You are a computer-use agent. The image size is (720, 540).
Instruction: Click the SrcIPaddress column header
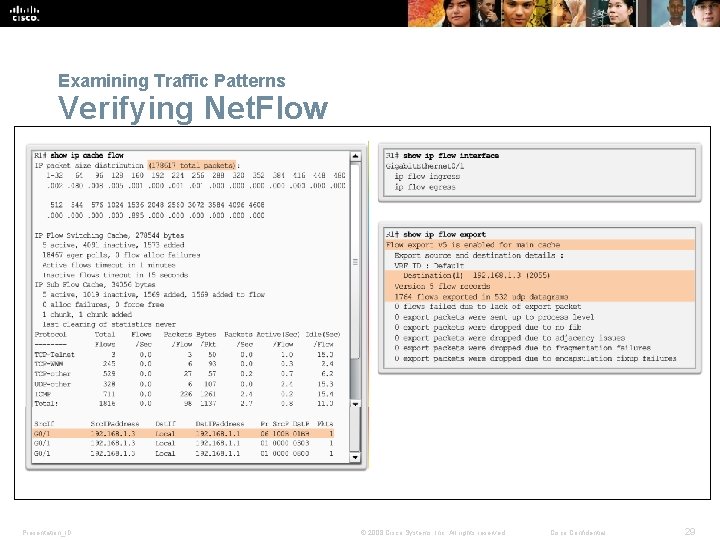(x=115, y=424)
